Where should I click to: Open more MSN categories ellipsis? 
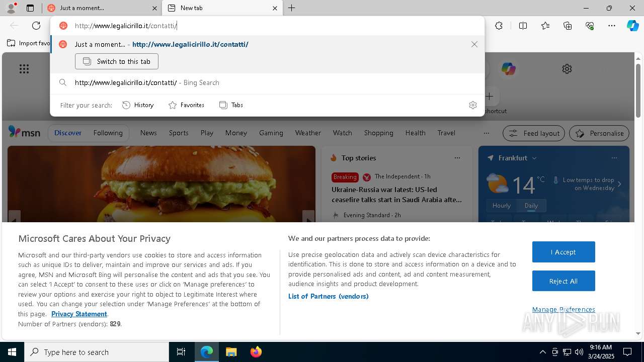click(x=486, y=133)
